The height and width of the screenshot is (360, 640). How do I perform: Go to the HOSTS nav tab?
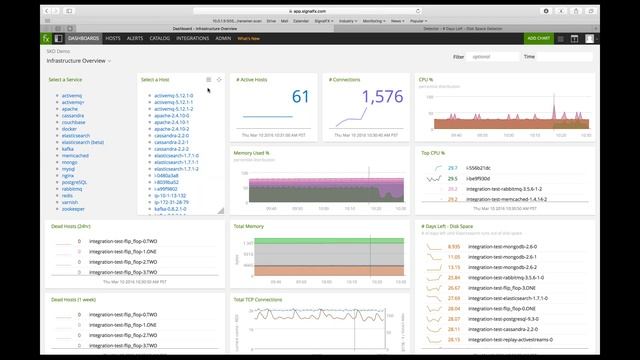point(113,38)
